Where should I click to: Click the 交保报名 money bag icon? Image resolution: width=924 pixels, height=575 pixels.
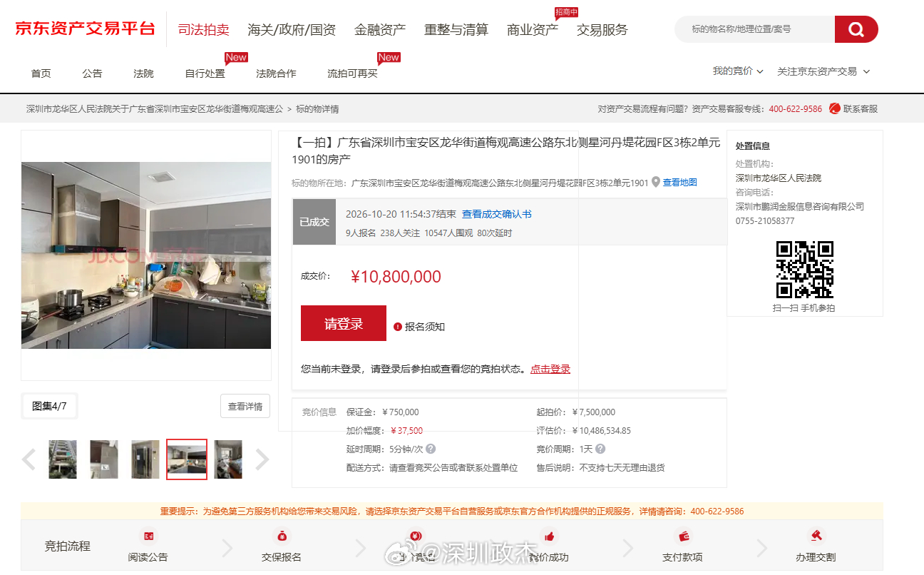(x=282, y=536)
